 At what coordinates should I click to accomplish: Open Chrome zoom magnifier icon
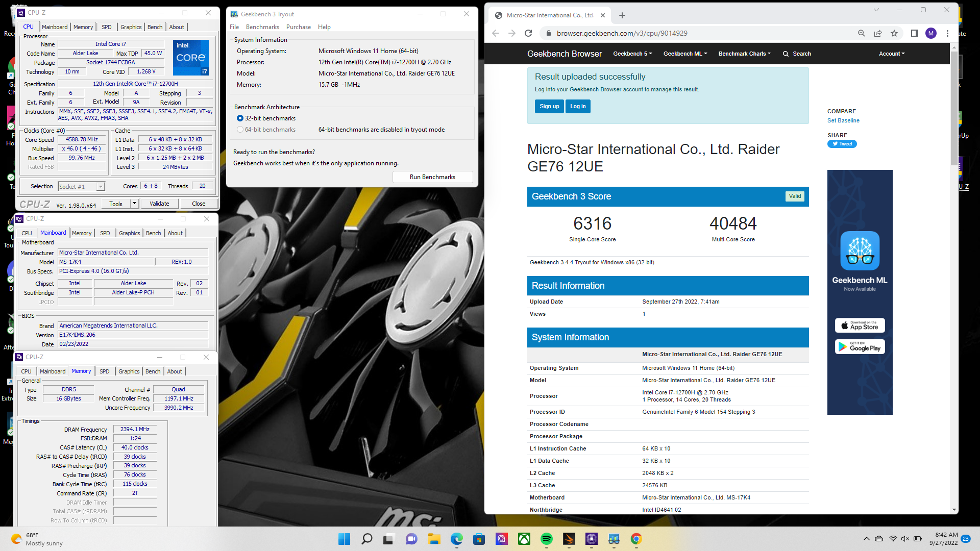[862, 33]
